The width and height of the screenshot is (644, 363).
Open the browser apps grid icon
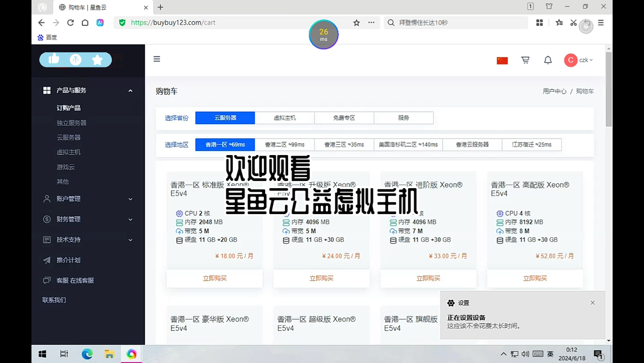point(540,23)
